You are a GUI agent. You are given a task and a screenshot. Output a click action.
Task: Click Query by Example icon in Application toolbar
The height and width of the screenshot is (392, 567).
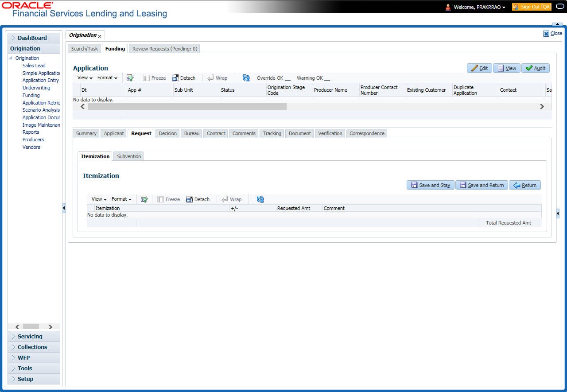[x=130, y=78]
